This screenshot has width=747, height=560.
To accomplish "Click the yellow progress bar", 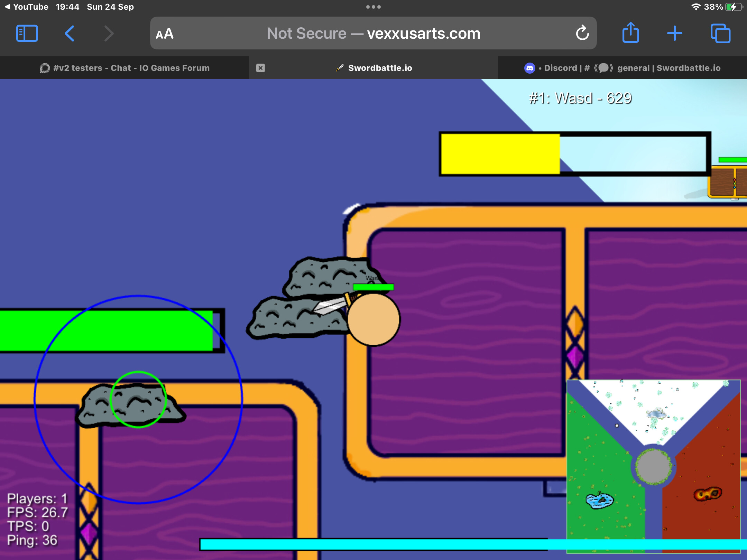I will point(500,154).
